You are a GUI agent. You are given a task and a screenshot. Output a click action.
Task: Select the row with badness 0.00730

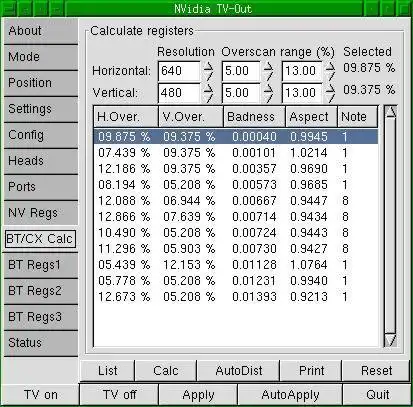point(236,249)
